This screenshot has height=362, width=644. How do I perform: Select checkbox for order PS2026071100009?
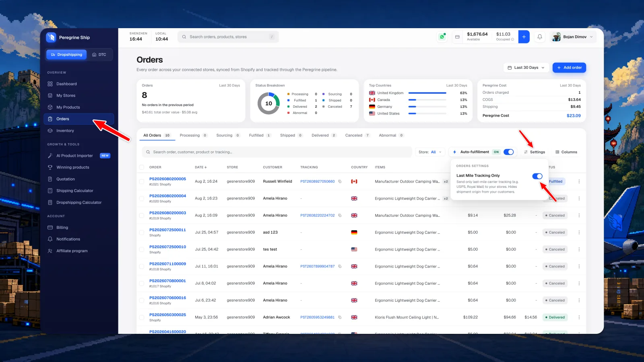[x=142, y=266]
